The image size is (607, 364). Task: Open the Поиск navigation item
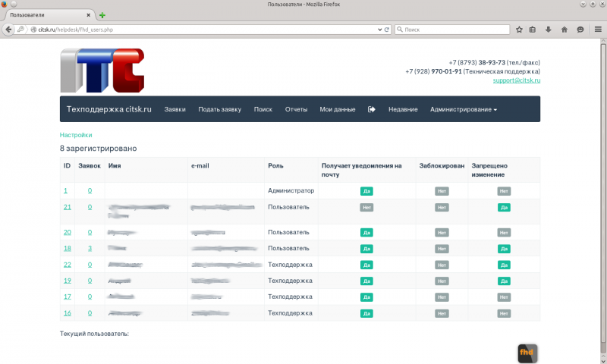263,109
